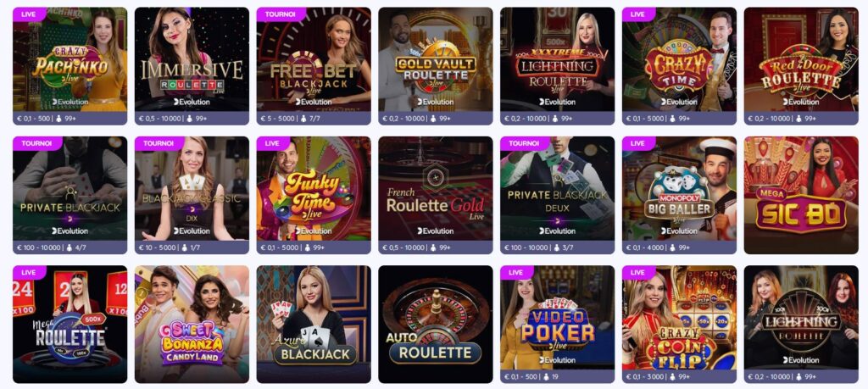868x389 pixels.
Task: Launch Video Poker live game
Action: click(557, 325)
